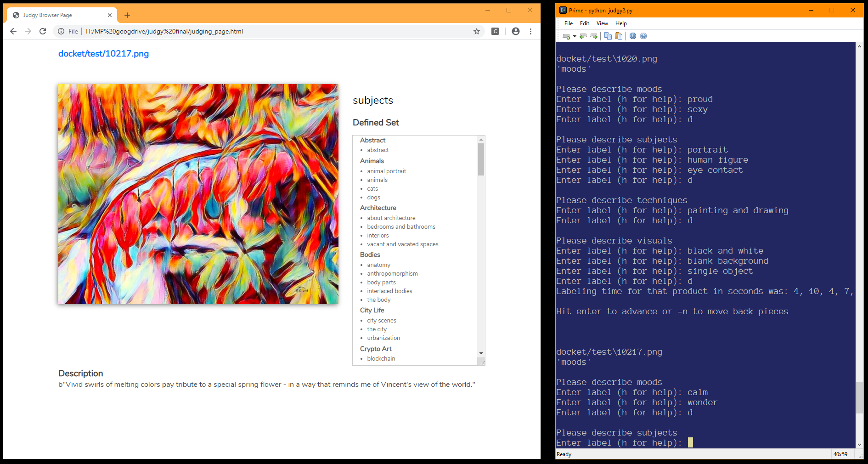
Task: Go forward in the browser
Action: (x=28, y=31)
